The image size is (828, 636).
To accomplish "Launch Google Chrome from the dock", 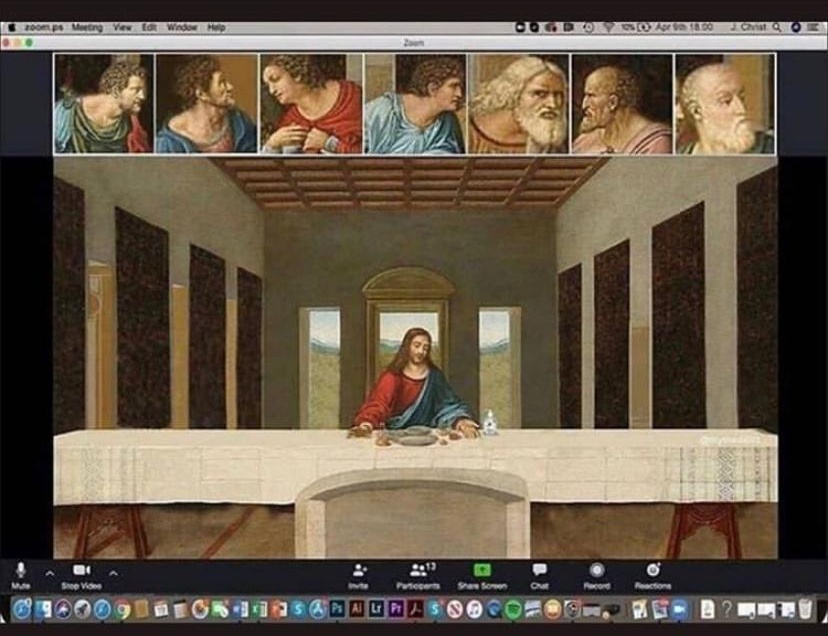I will 122,610.
